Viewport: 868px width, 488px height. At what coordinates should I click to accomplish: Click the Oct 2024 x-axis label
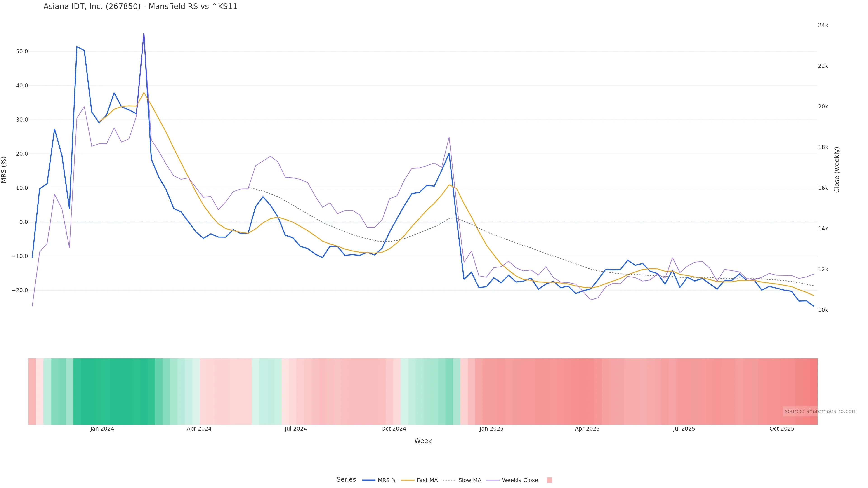(394, 429)
